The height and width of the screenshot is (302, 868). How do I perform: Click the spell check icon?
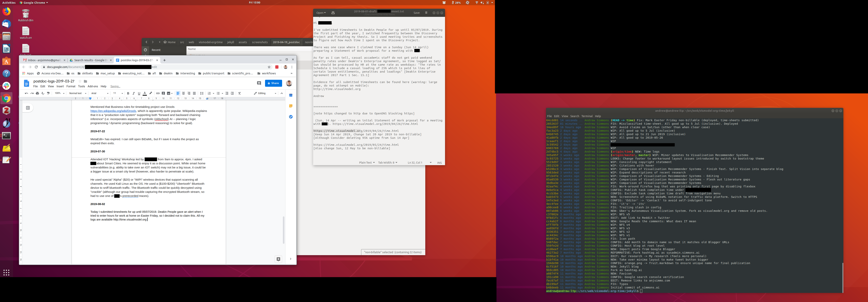[43, 93]
